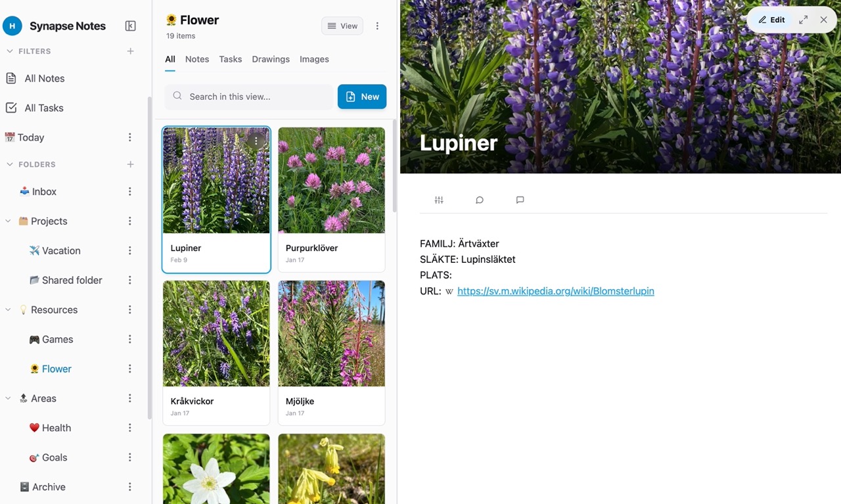841x504 pixels.
Task: Switch to the Images tab
Action: tap(314, 59)
